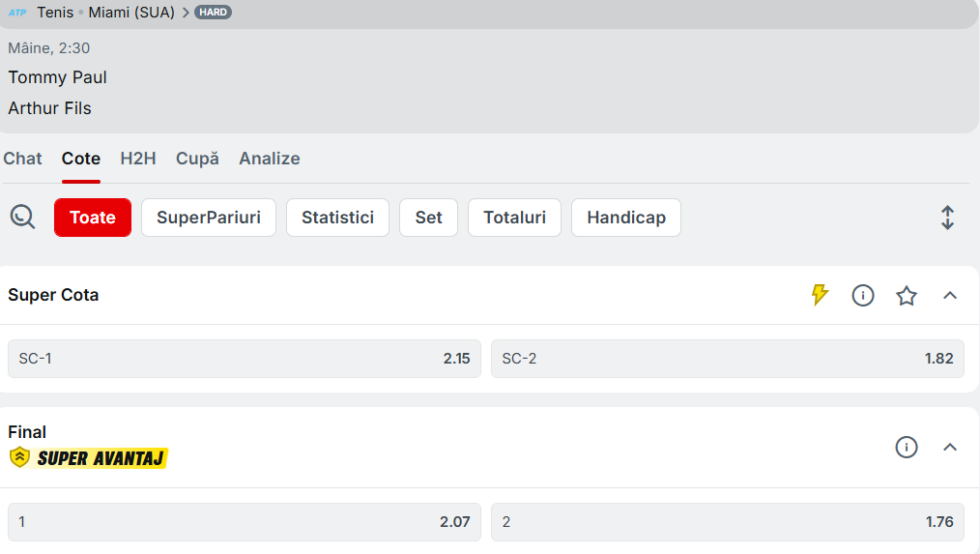Filter markets by SuperPariuri
Screen dimensions: 980x554
[x=208, y=218]
